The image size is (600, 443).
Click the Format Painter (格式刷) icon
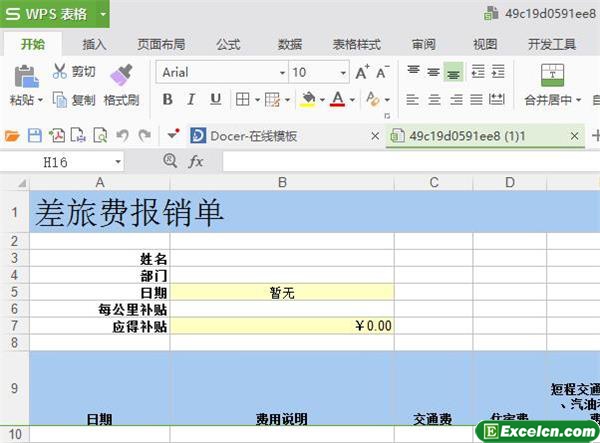120,75
